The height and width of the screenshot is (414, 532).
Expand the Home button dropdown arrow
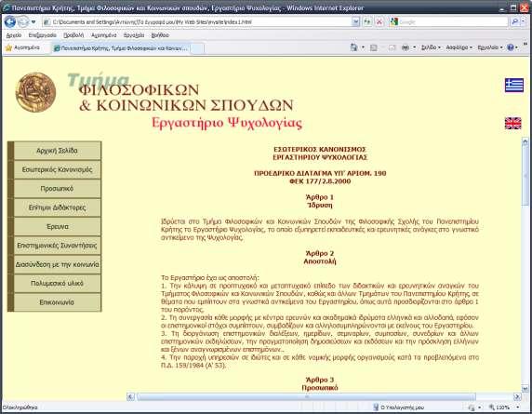click(363, 47)
